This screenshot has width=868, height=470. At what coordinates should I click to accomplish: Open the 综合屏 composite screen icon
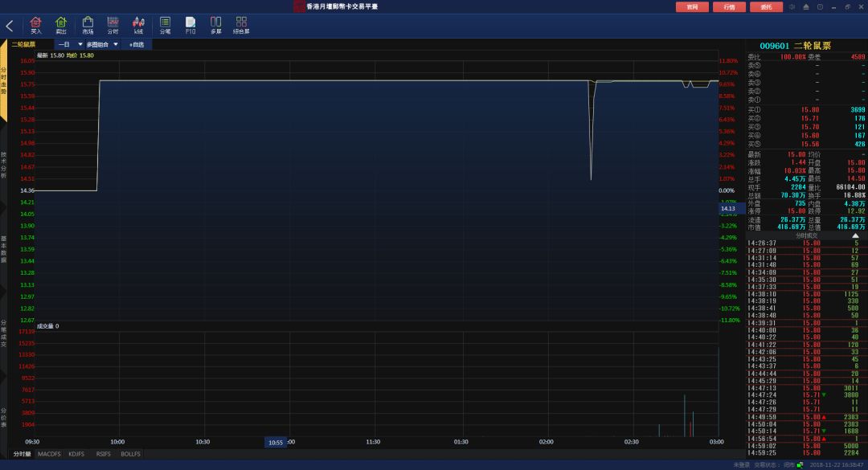pyautogui.click(x=241, y=26)
